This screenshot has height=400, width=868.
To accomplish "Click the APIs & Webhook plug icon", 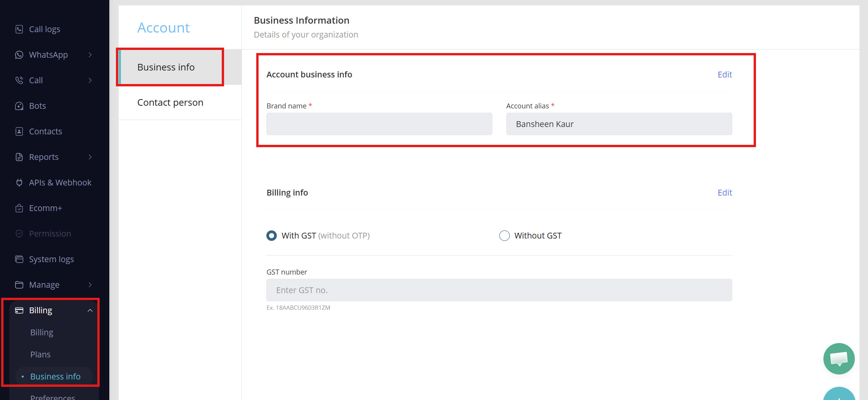I will click(19, 182).
